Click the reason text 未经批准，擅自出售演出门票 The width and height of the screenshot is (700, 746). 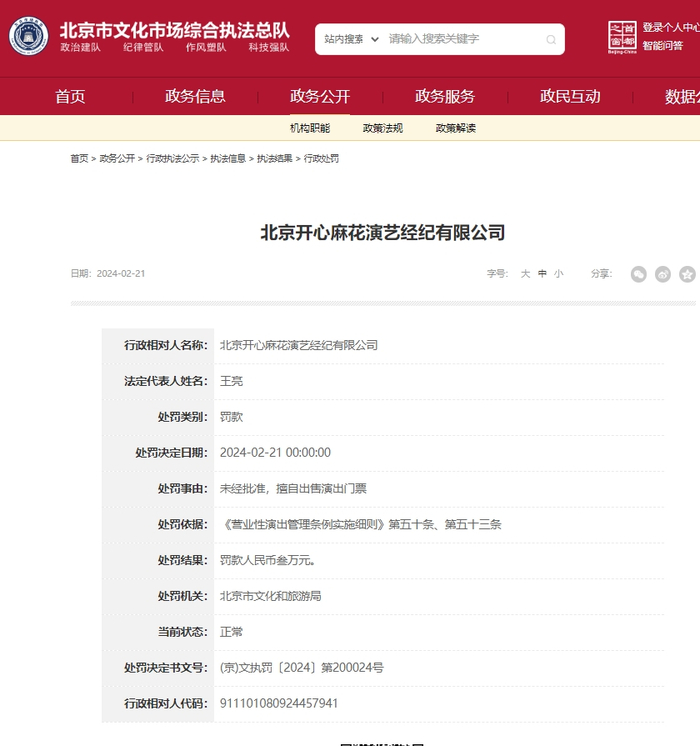tap(293, 489)
